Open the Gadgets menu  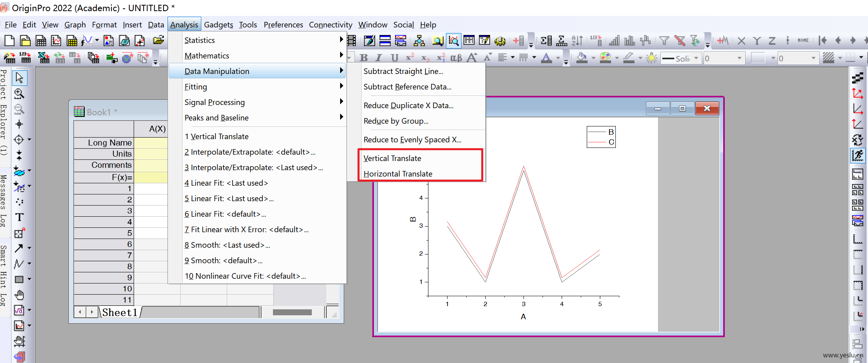pyautogui.click(x=218, y=25)
